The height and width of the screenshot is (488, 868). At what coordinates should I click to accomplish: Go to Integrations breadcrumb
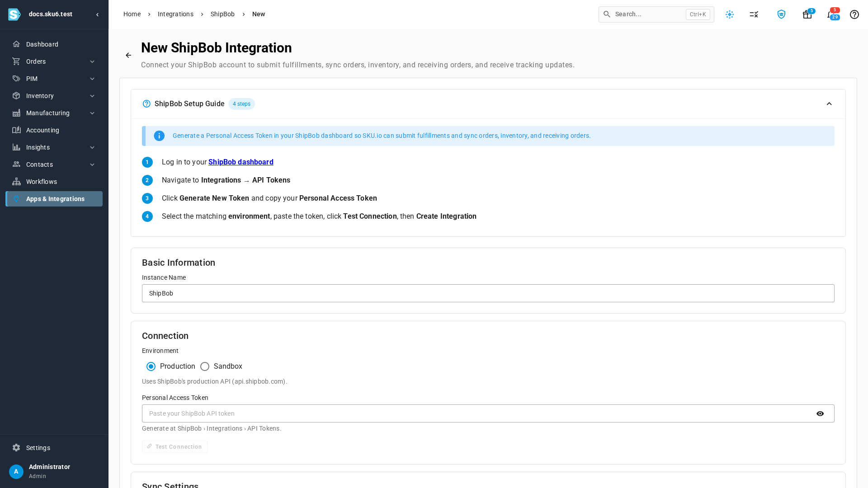point(175,14)
